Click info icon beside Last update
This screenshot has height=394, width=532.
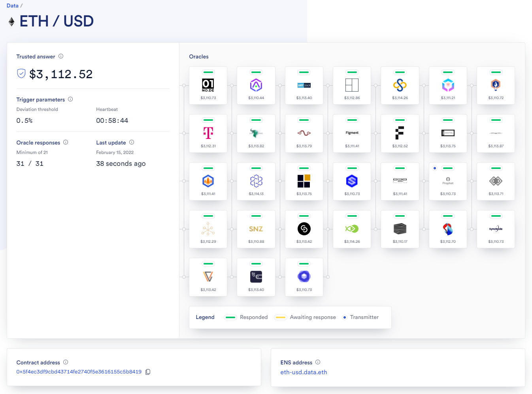point(132,142)
